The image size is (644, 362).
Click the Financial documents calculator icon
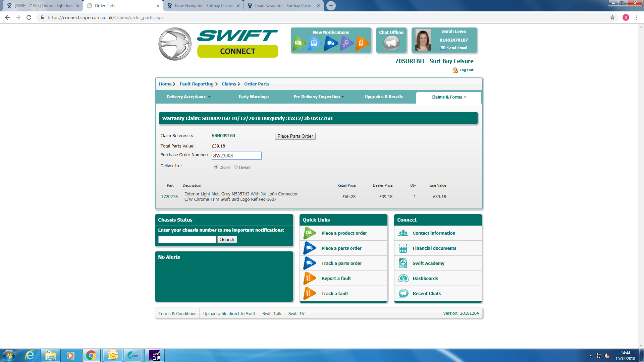coord(403,248)
